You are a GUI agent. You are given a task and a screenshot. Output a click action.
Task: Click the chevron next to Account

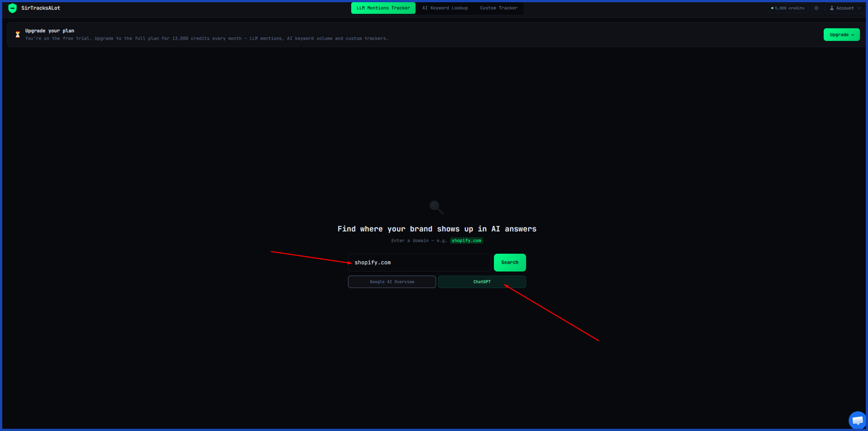coord(859,8)
